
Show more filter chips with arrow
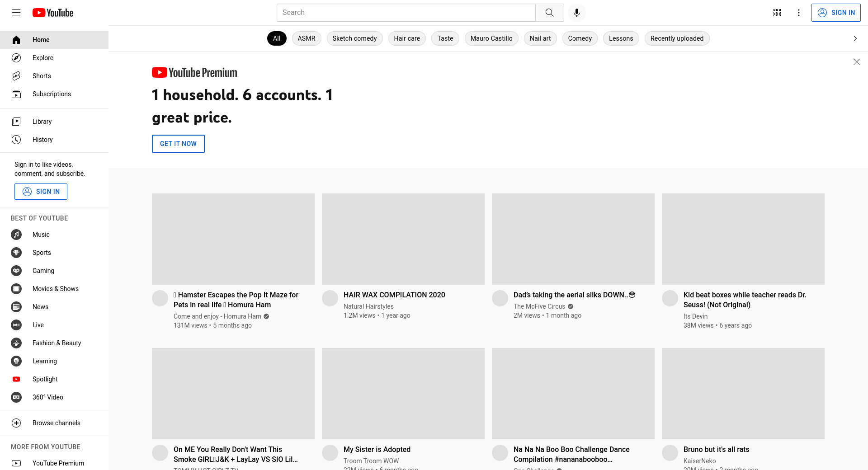click(x=855, y=38)
